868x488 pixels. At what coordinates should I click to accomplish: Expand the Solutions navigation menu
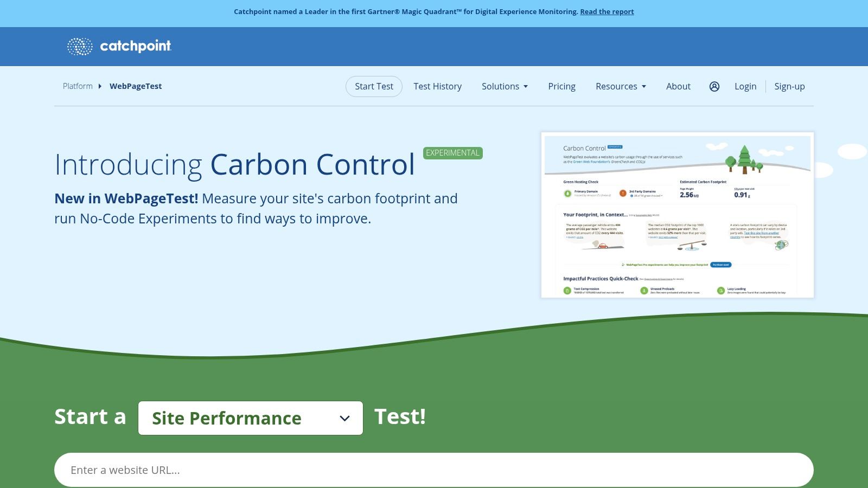pyautogui.click(x=505, y=86)
